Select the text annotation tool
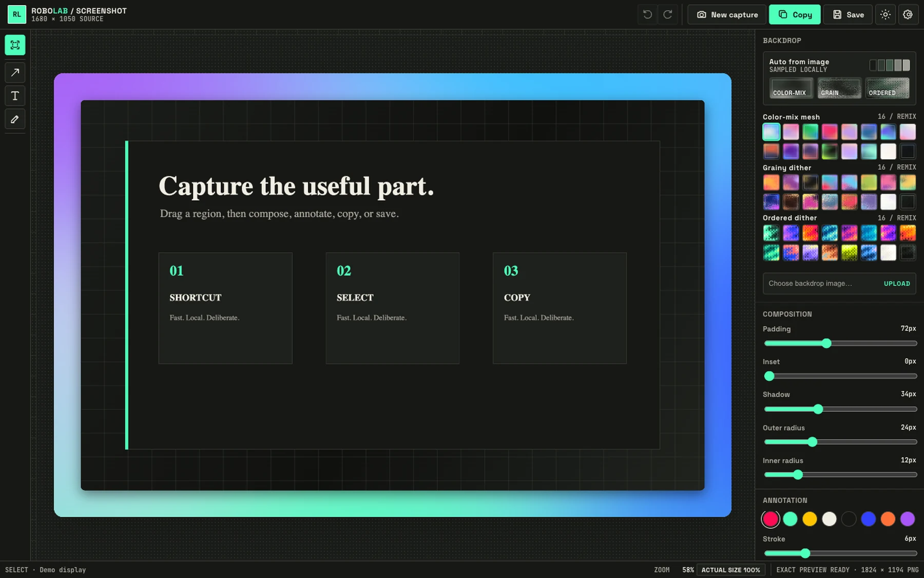The image size is (924, 578). click(15, 96)
